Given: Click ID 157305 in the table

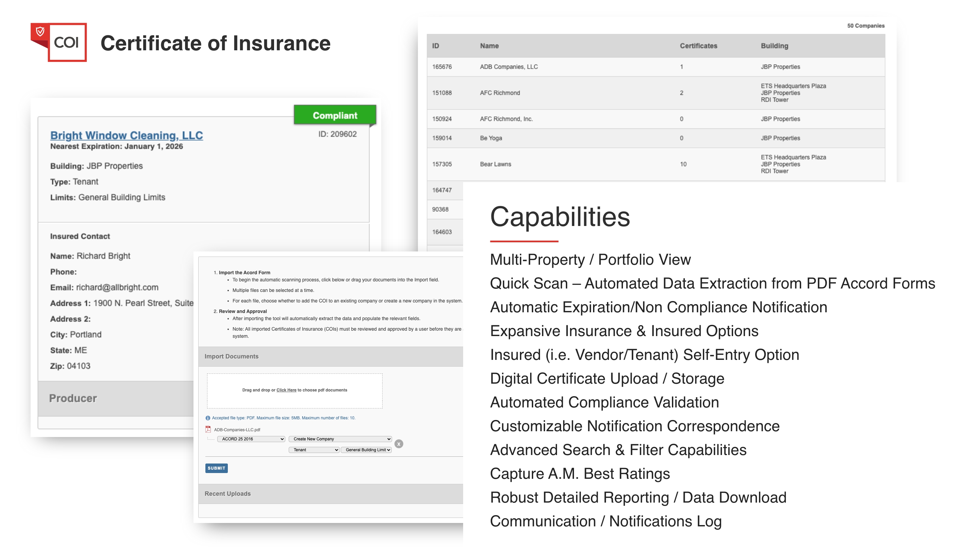Looking at the screenshot, I should tap(441, 164).
